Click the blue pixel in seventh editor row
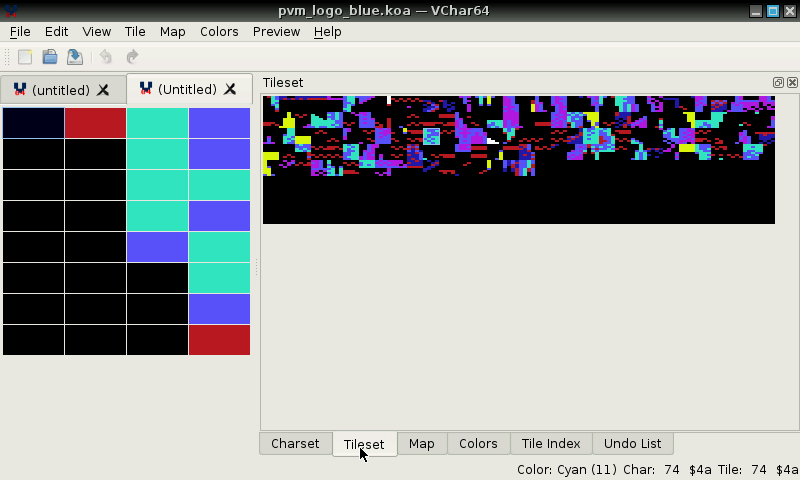Viewport: 800px width, 480px height. [219, 309]
